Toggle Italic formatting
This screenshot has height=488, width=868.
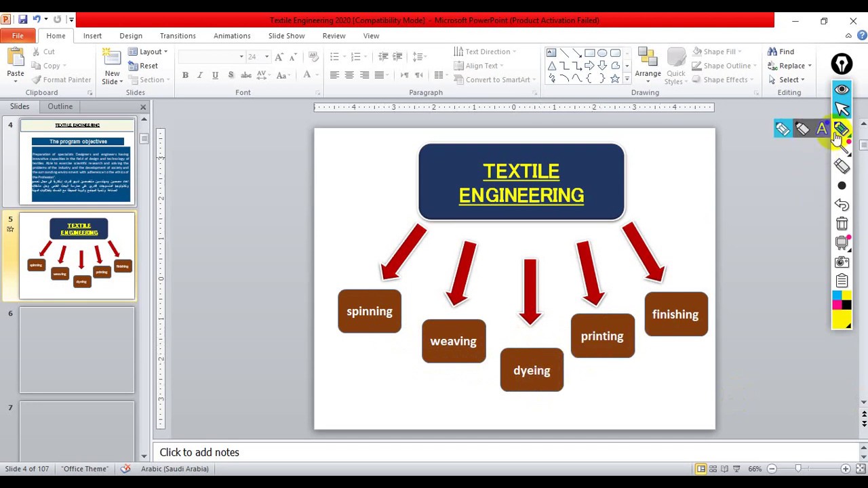click(200, 75)
